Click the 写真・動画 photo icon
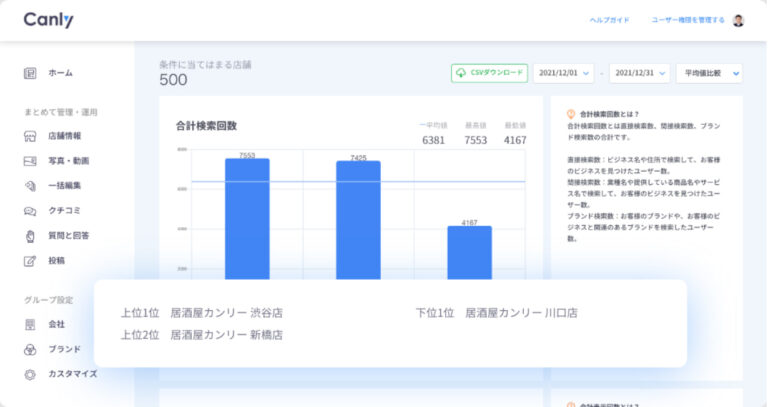This screenshot has height=407, width=768. tap(30, 161)
